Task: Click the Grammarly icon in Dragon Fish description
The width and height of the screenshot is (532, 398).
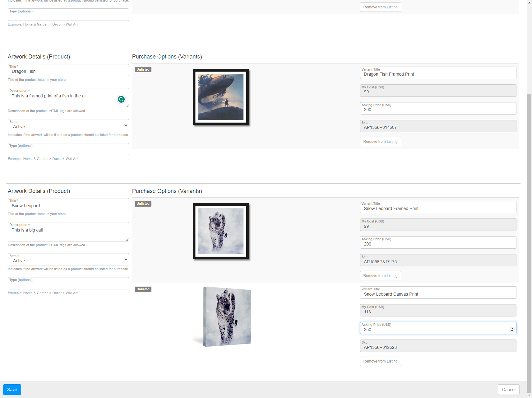Action: (x=121, y=99)
